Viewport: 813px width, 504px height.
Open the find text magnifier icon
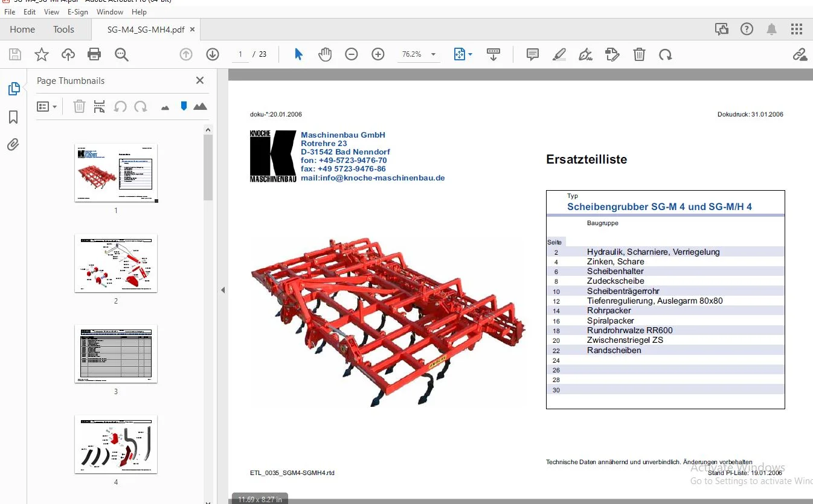[121, 55]
